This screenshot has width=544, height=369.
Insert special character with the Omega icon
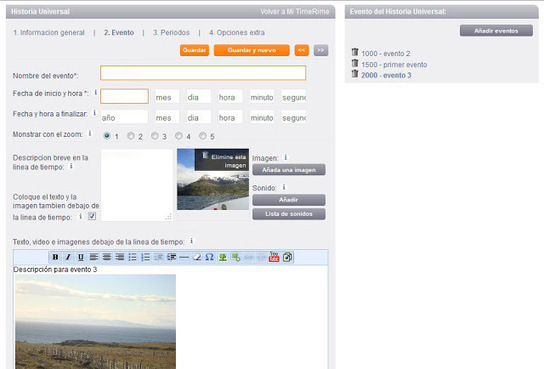pyautogui.click(x=210, y=257)
